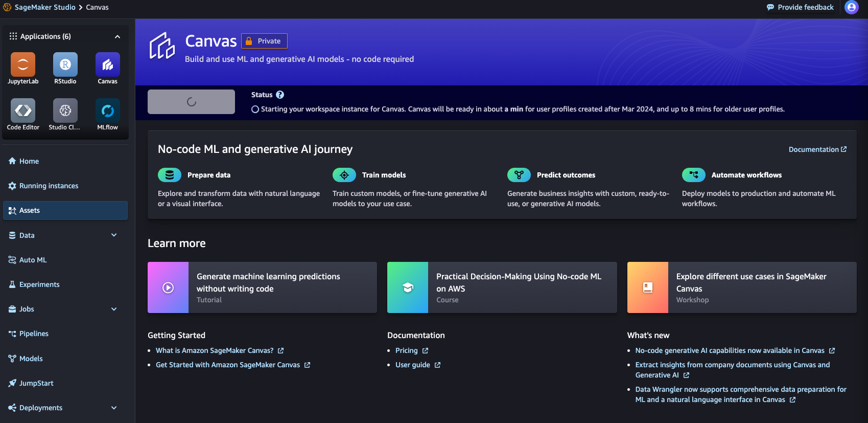
Task: Open Auto ML in sidebar
Action: 65,260
